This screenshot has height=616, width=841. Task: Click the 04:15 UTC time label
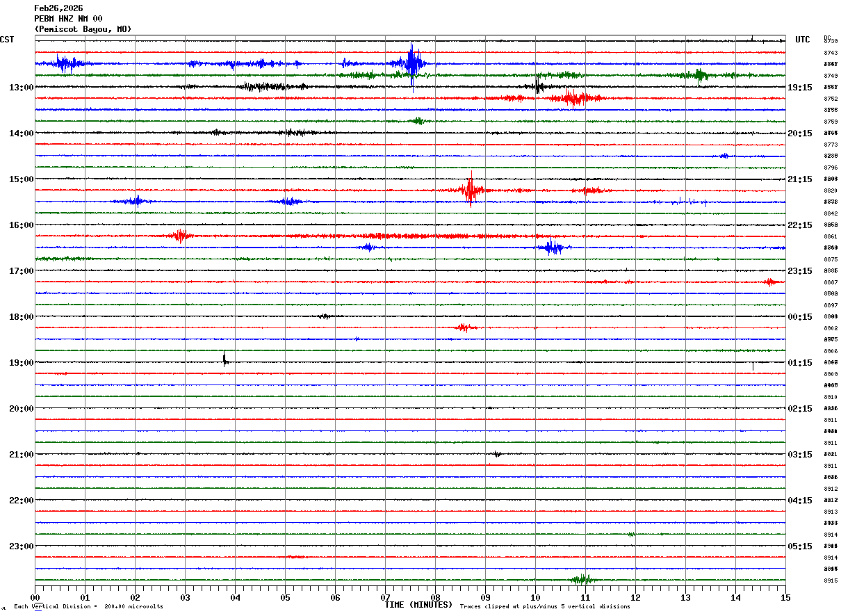pos(800,501)
